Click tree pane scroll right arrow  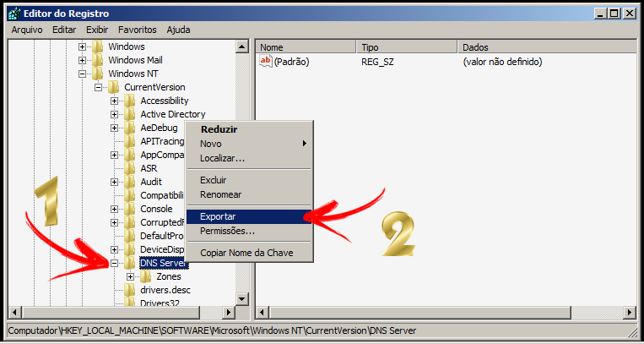(x=229, y=313)
